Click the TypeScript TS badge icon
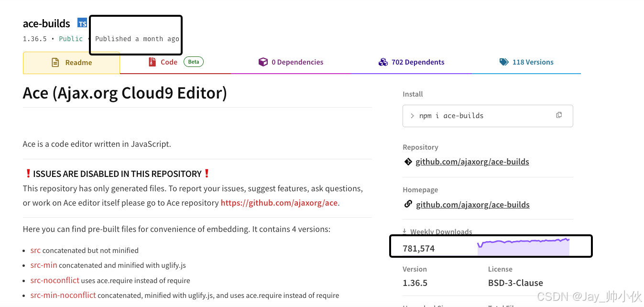The height and width of the screenshot is (307, 644). (x=83, y=23)
